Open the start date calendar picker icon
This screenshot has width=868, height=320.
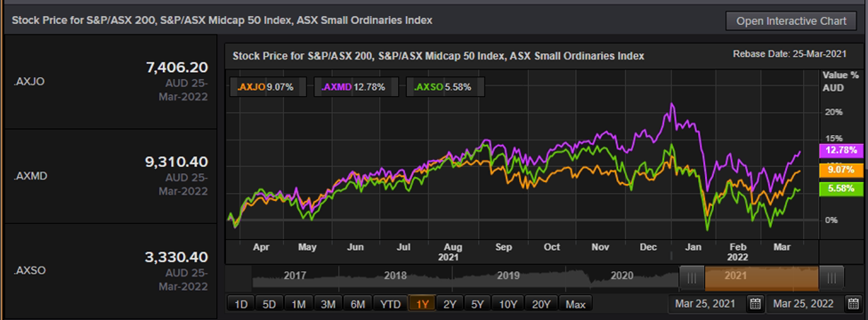pos(756,303)
